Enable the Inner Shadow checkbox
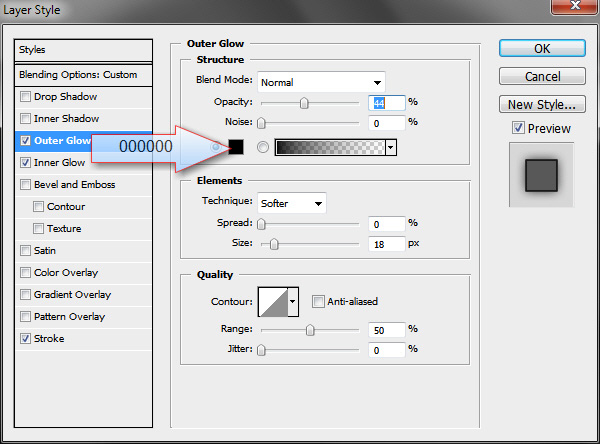 point(25,118)
